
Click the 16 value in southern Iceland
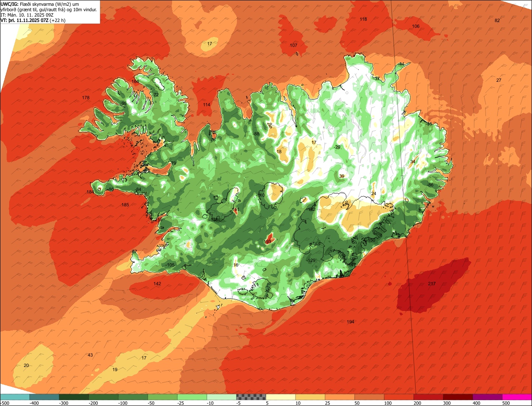236,265
